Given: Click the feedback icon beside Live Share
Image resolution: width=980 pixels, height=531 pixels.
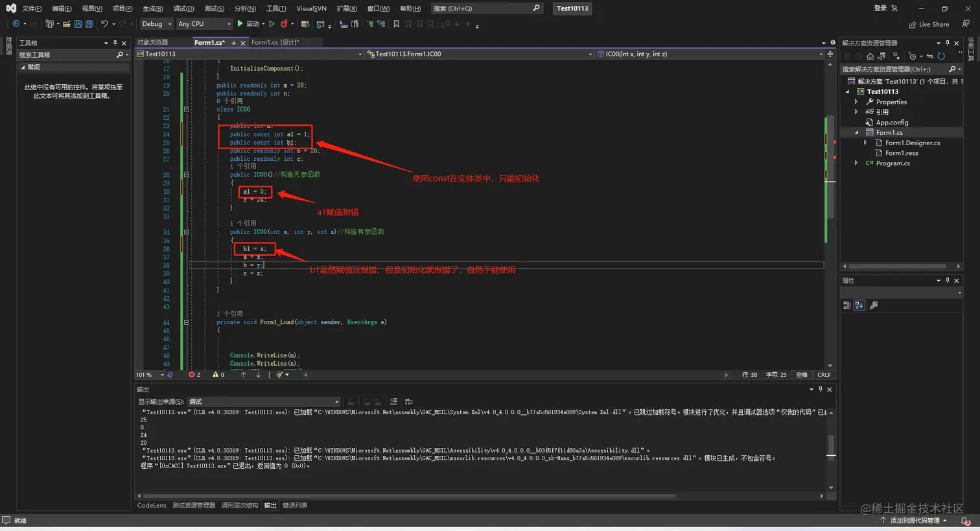Looking at the screenshot, I should tap(966, 24).
